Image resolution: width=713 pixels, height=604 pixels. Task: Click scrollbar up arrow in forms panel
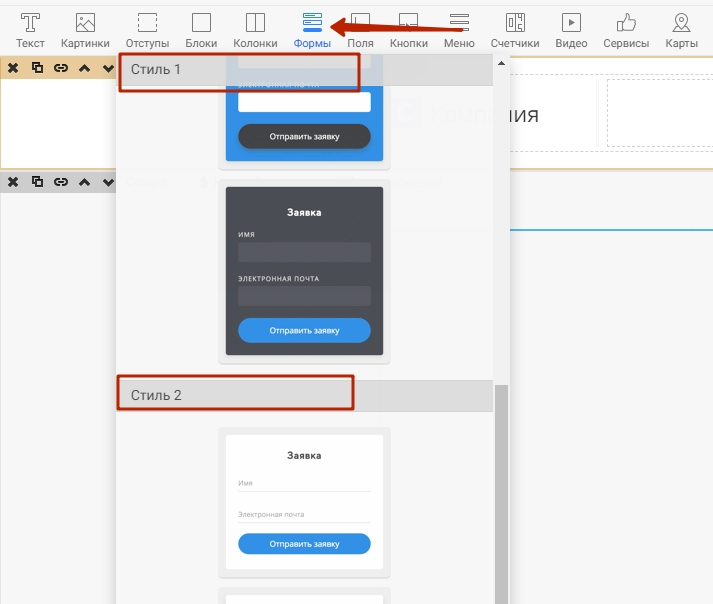pyautogui.click(x=501, y=63)
